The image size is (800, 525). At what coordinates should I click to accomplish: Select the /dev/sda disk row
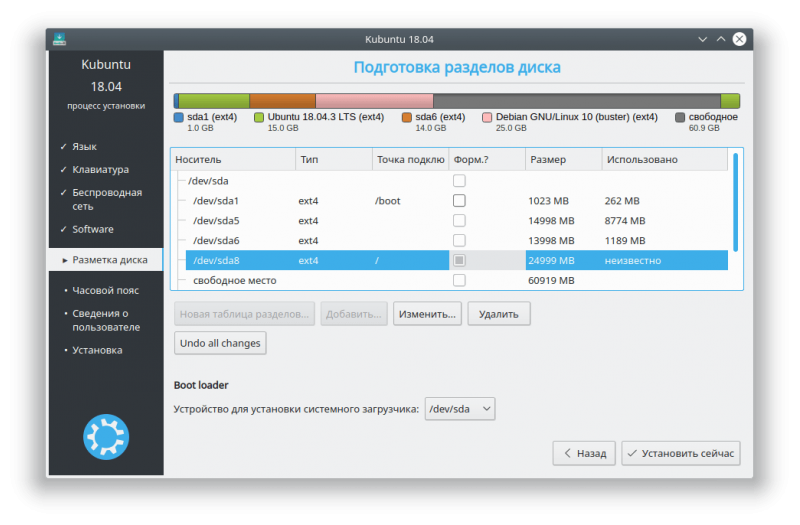click(452, 181)
